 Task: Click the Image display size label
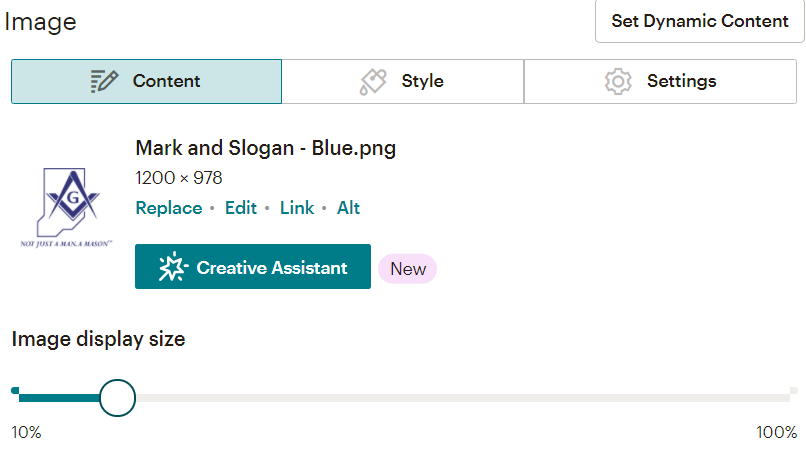click(x=98, y=339)
